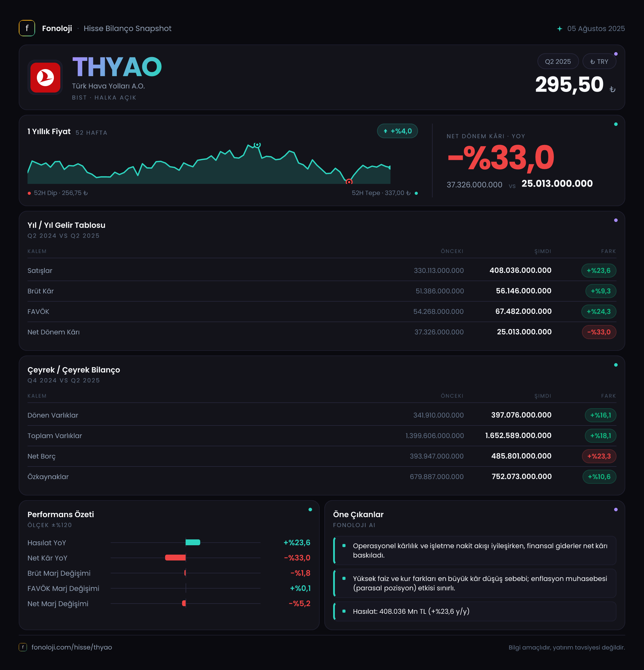
Task: Click the Net Borç +%23,3 badge
Action: [x=599, y=456]
